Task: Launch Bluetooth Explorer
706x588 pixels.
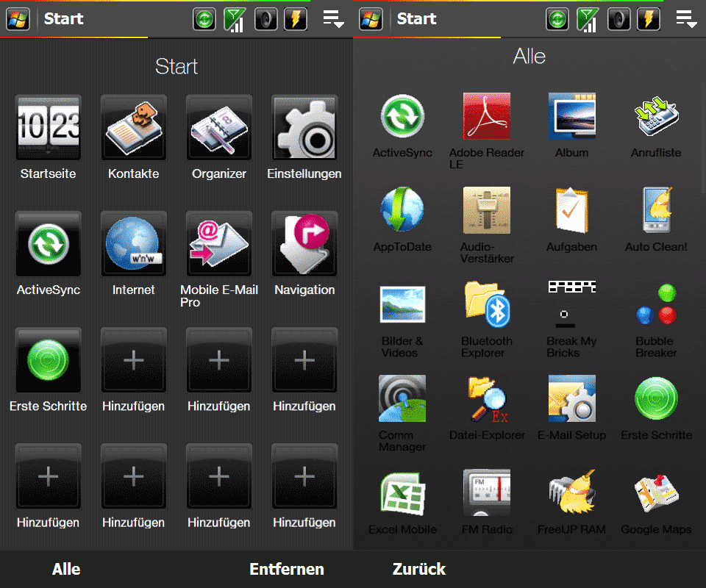Action: pyautogui.click(x=487, y=304)
